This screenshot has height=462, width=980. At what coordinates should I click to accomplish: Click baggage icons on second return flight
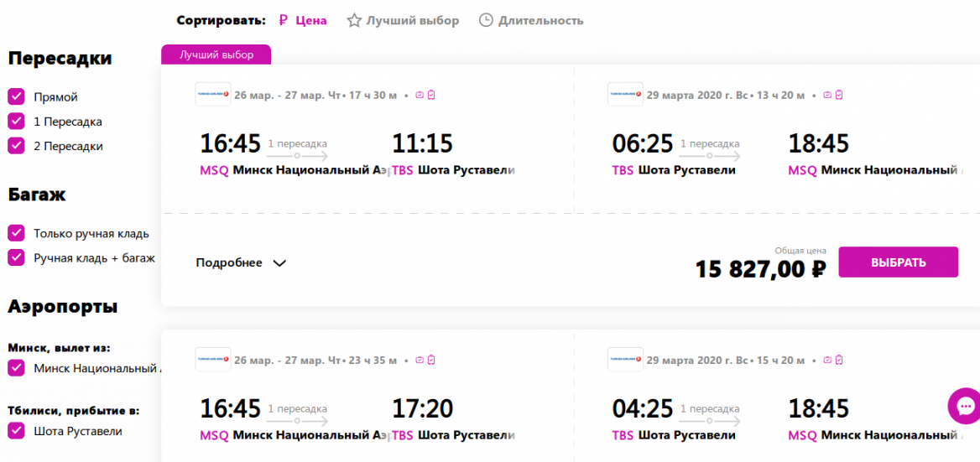tap(833, 360)
